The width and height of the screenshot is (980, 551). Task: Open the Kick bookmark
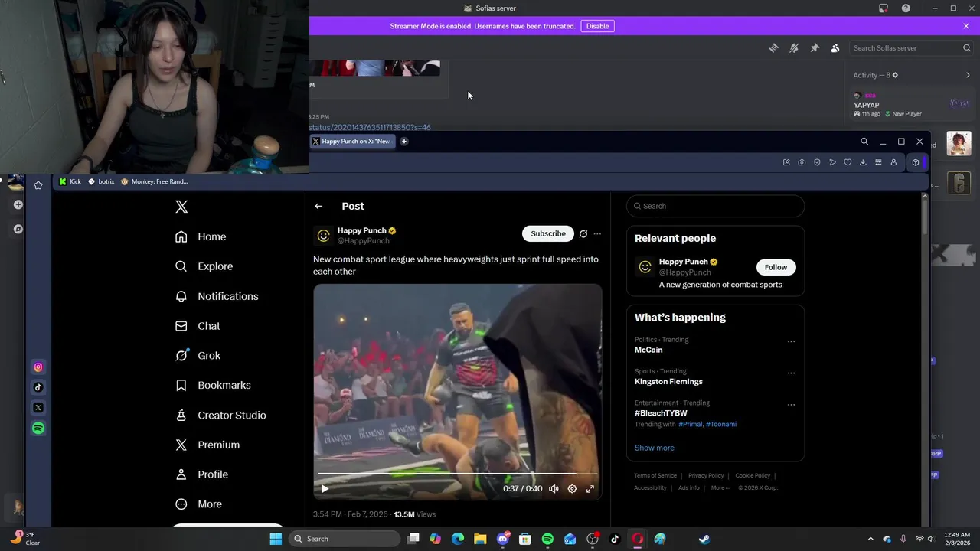tap(70, 181)
